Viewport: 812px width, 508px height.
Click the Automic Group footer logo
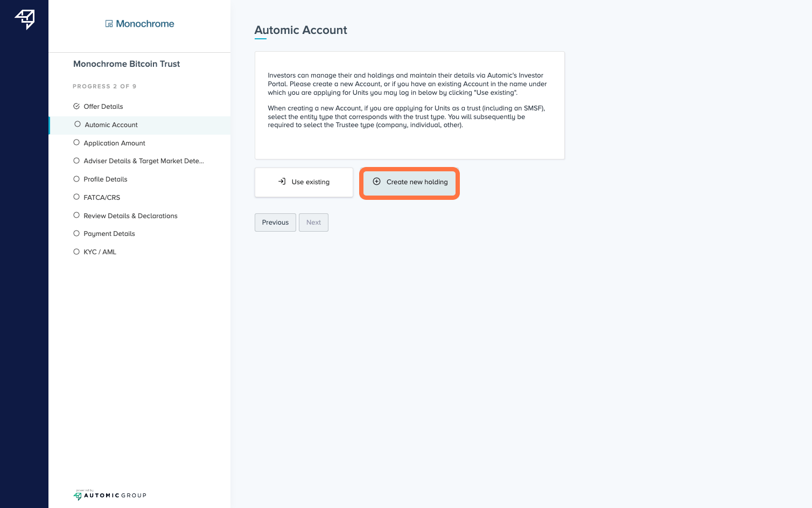[110, 495]
